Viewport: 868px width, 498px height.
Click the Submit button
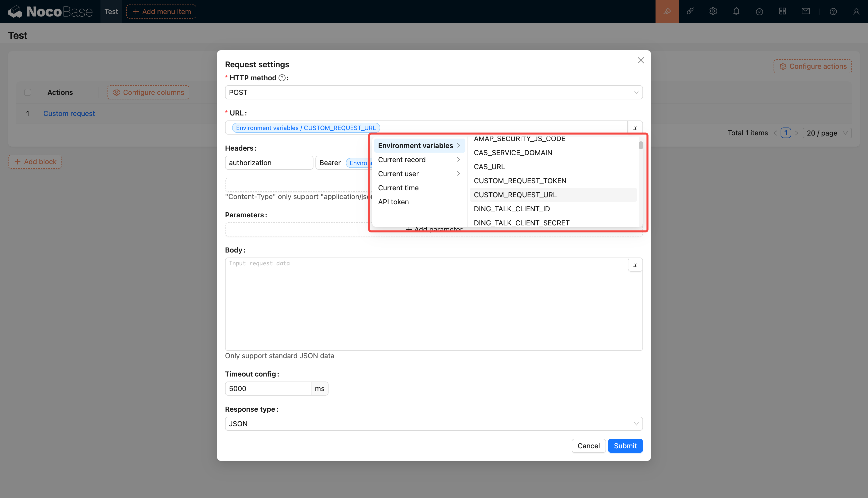point(625,446)
